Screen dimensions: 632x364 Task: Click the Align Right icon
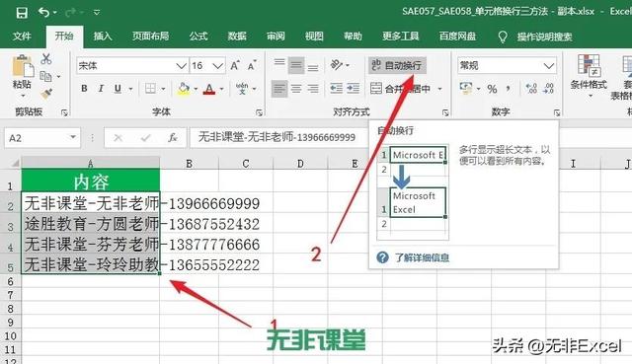pyautogui.click(x=313, y=89)
